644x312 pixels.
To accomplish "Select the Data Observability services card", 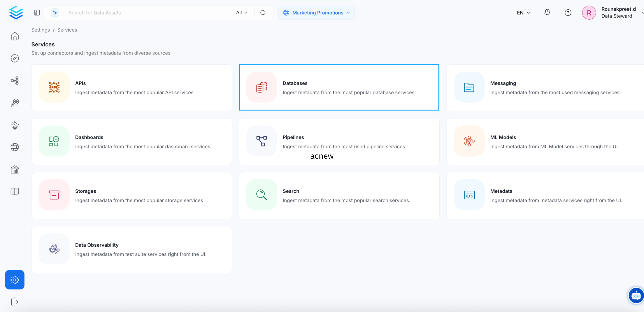I will [132, 249].
